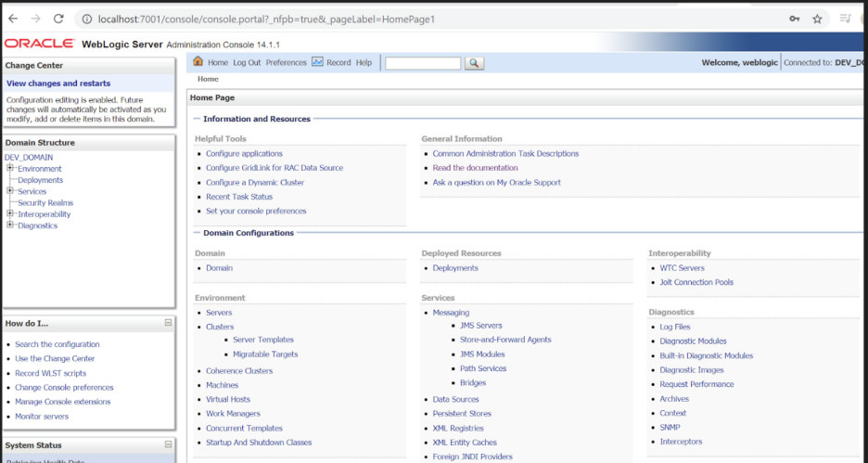The image size is (868, 463).
Task: Click the Home house icon in toolbar
Action: coord(198,62)
